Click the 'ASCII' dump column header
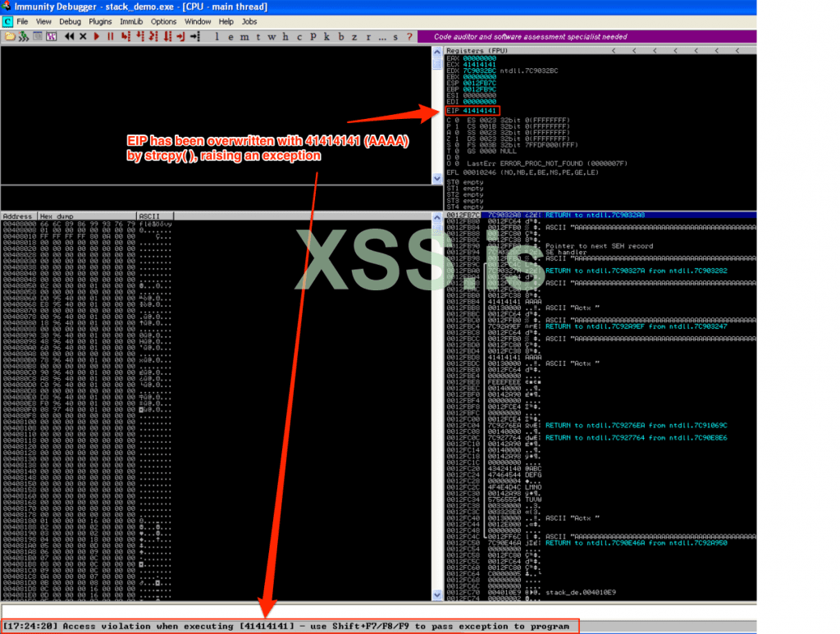The image size is (840, 634). click(155, 217)
